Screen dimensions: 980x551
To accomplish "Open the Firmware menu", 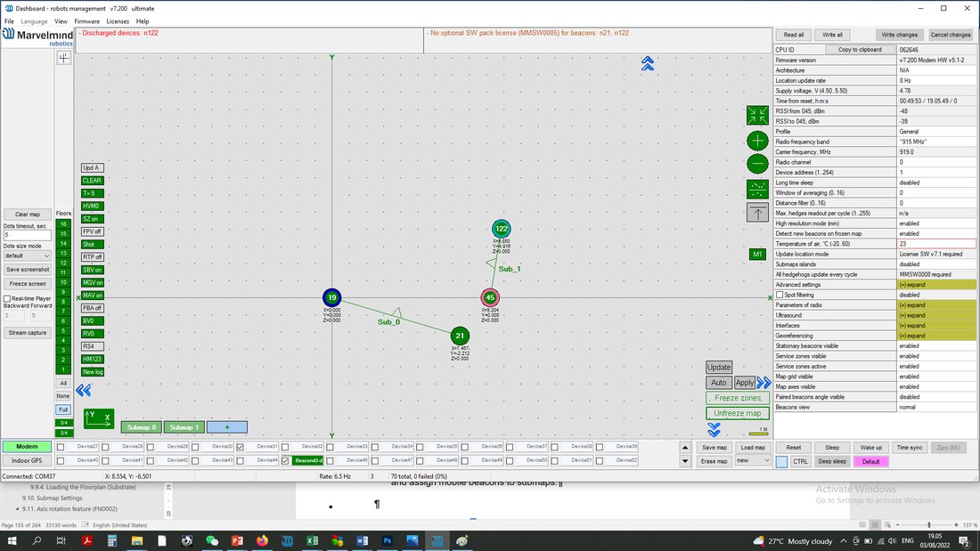I will coord(87,21).
